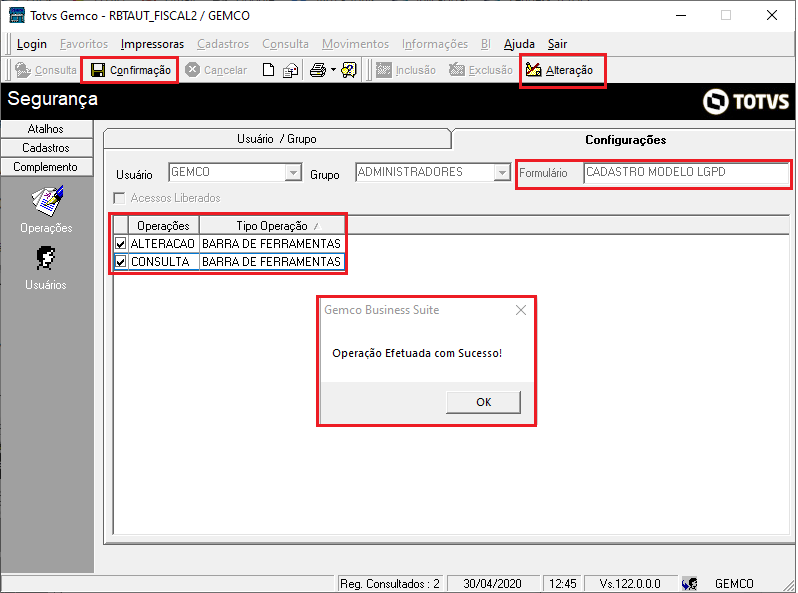Click the Complemento sidebar button

tap(46, 167)
